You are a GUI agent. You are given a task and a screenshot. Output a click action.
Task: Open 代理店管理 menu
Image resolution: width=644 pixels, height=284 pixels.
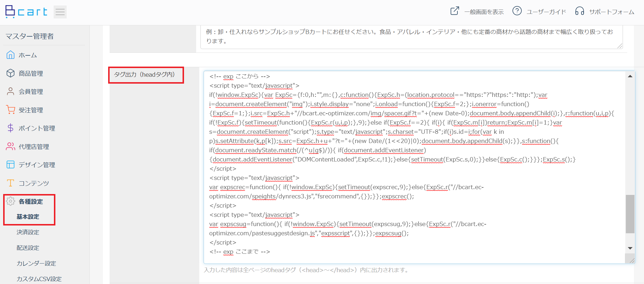[34, 147]
